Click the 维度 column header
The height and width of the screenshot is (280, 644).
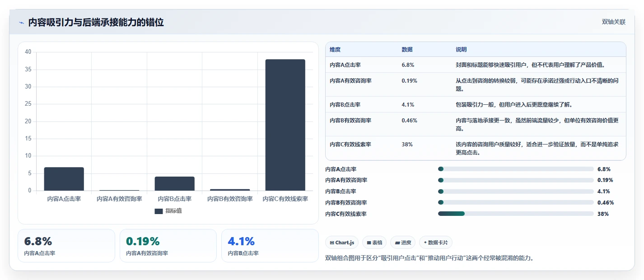coord(335,50)
